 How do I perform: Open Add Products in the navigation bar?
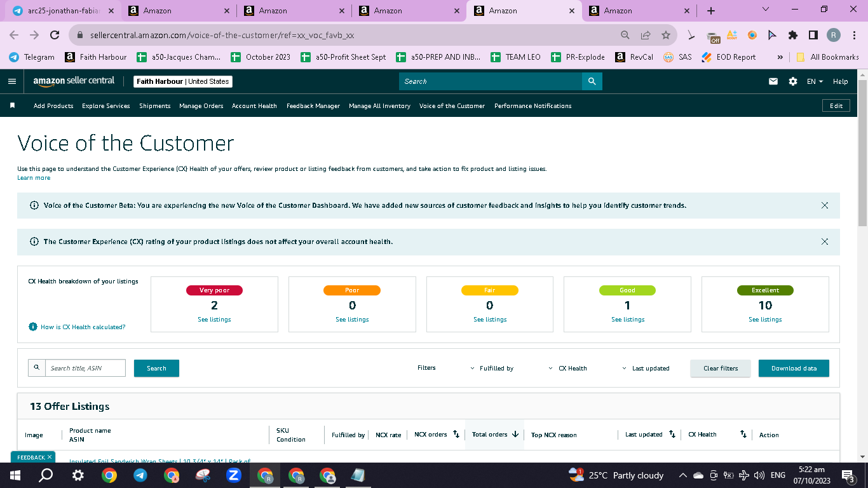(x=53, y=106)
